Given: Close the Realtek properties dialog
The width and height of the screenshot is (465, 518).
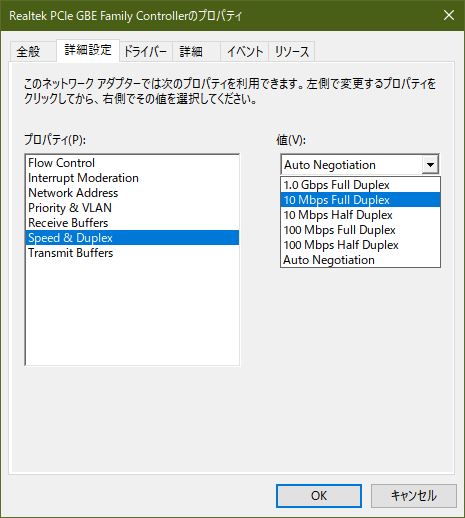Looking at the screenshot, I should pos(449,15).
